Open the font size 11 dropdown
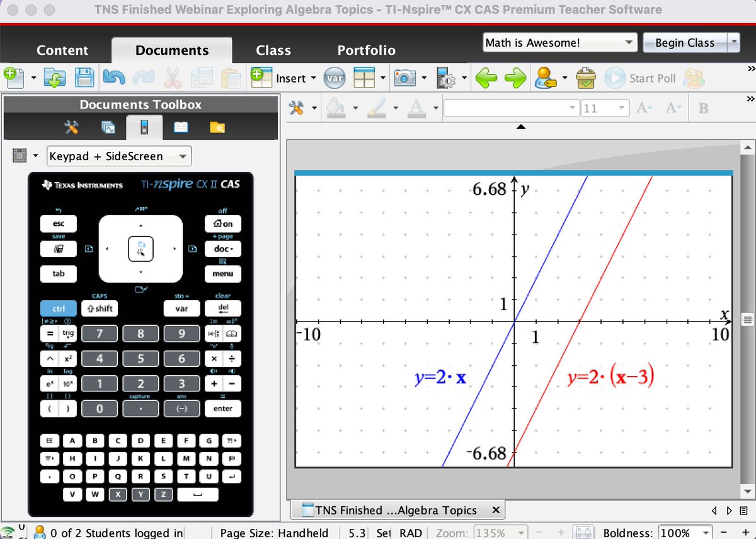This screenshot has height=539, width=756. point(604,108)
